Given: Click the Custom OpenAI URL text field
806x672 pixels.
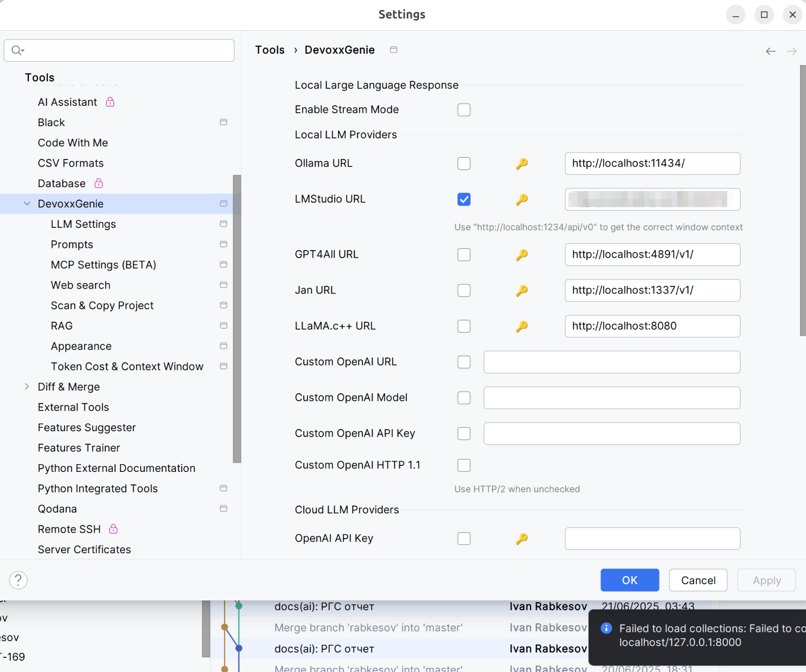Looking at the screenshot, I should coord(611,362).
